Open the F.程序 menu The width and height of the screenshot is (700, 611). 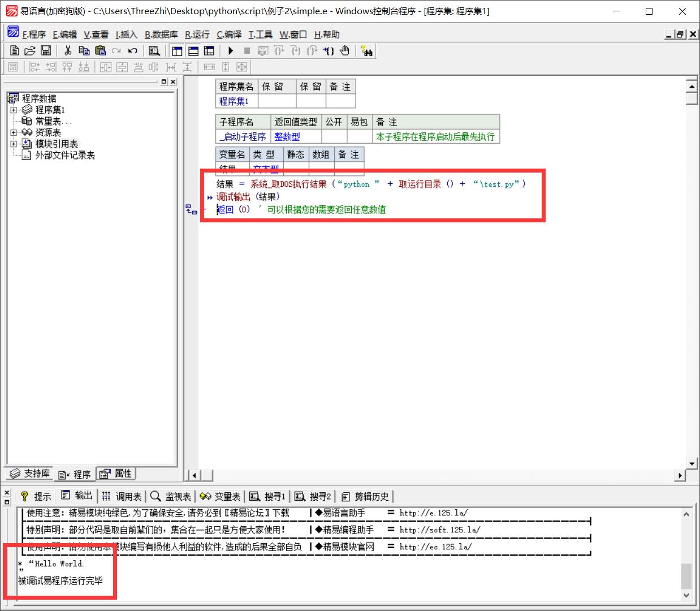(34, 35)
